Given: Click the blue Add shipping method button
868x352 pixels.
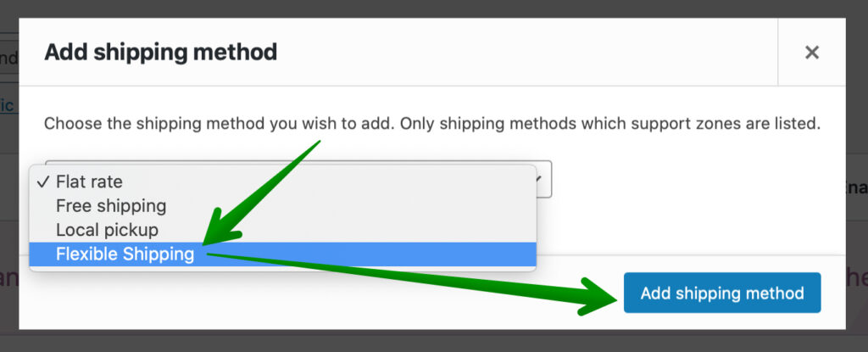Looking at the screenshot, I should tap(722, 293).
